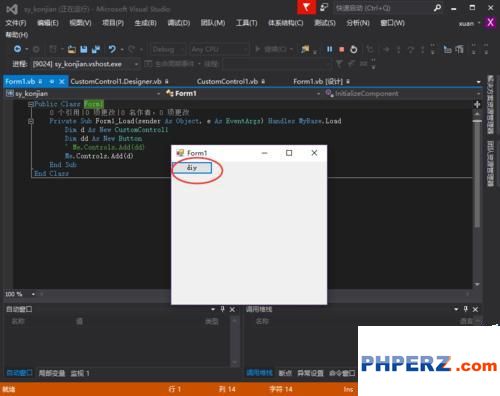Screen dimensions: 500x396
Task: Open the 项目(P) menu
Action: coord(113,23)
